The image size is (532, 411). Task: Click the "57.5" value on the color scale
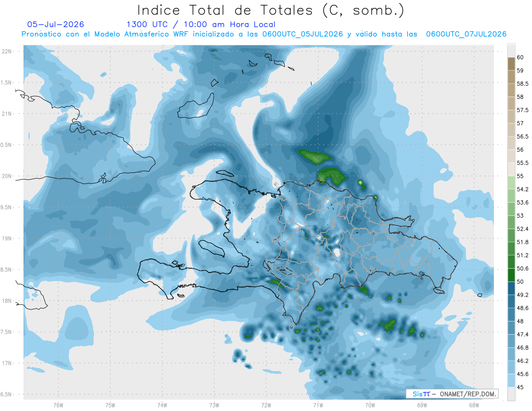click(x=523, y=110)
